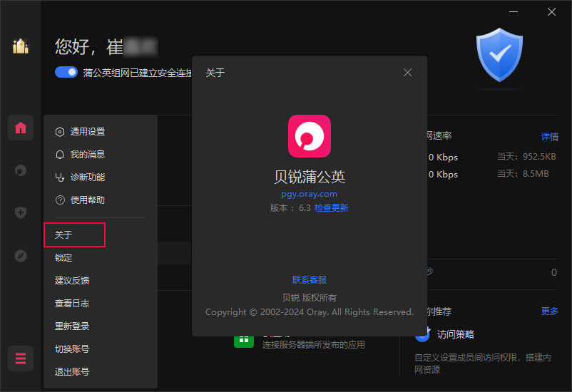
Task: Click the stethoscope icon beside 诊断功能
Action: tap(60, 177)
